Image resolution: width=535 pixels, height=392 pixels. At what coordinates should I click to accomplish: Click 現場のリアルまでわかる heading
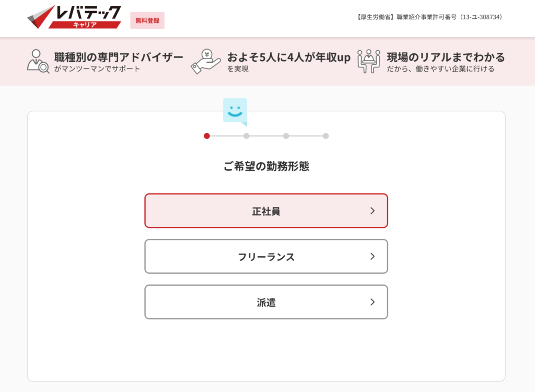pos(446,57)
